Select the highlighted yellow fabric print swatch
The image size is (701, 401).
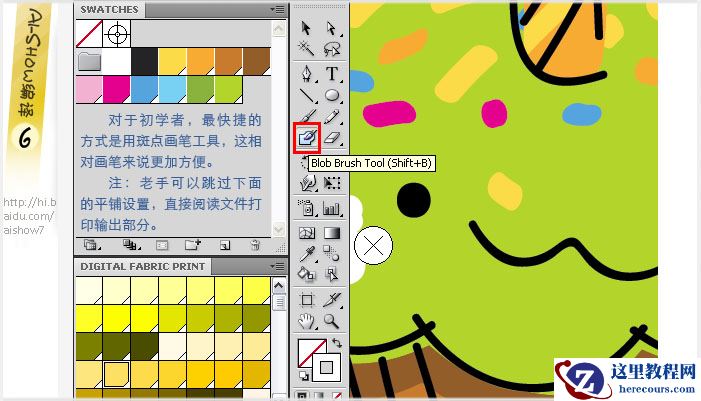117,374
